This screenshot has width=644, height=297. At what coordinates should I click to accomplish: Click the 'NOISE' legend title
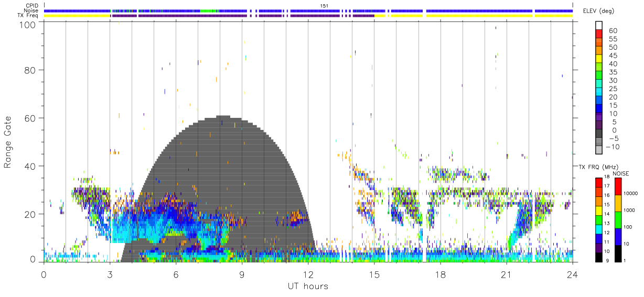(621, 173)
